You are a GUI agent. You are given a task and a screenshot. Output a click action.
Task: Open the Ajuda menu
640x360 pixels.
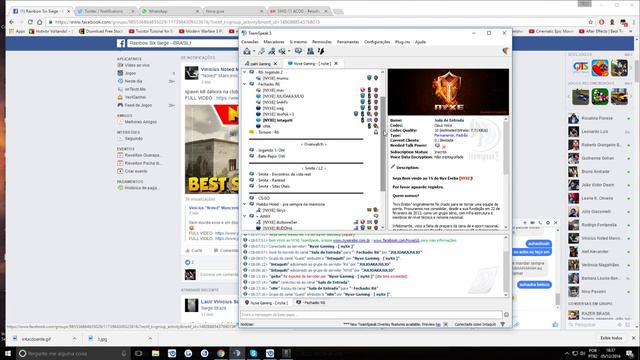point(420,42)
